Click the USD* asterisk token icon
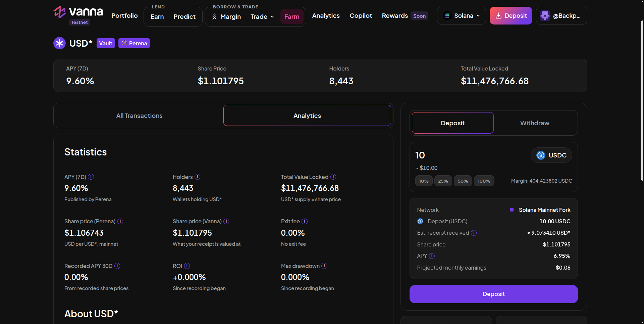 59,43
